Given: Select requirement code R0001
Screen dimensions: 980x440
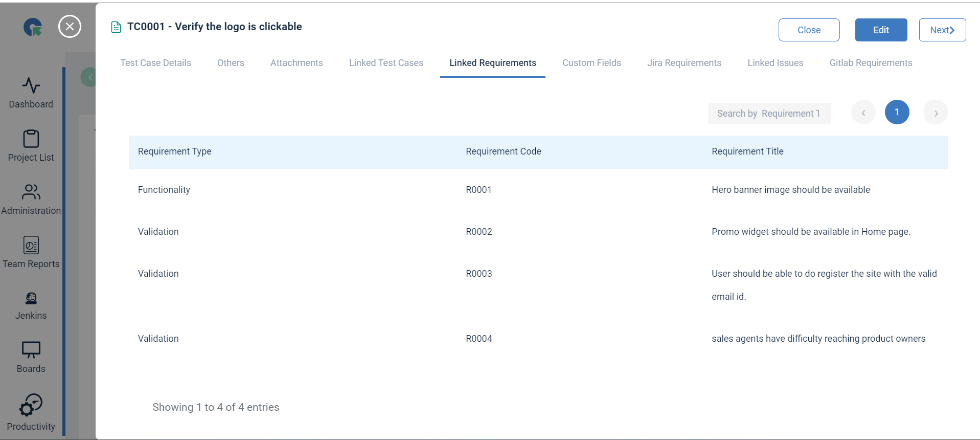Looking at the screenshot, I should click(478, 190).
